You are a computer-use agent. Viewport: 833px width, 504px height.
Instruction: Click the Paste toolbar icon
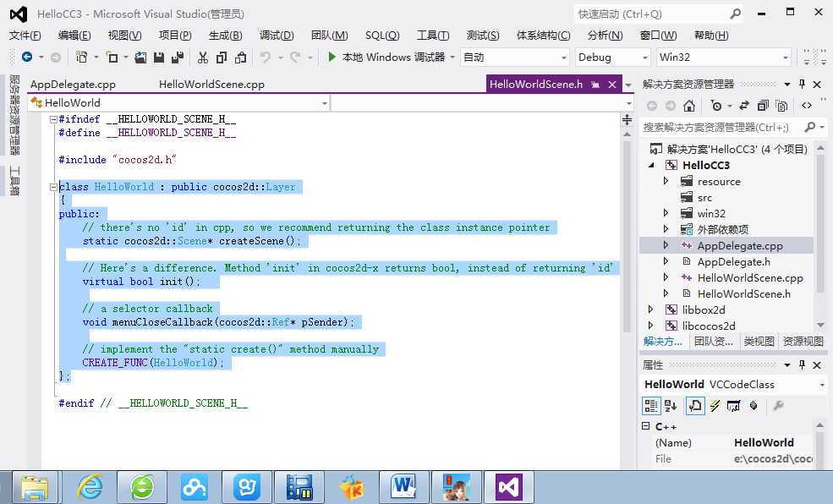coord(241,57)
